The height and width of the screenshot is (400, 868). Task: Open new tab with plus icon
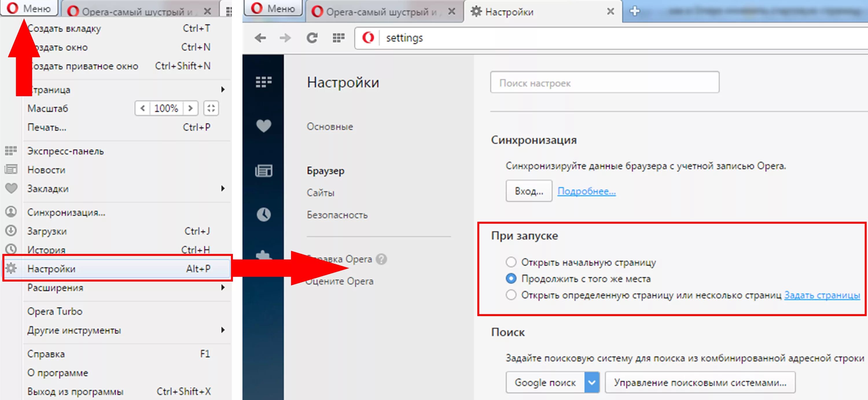[635, 11]
